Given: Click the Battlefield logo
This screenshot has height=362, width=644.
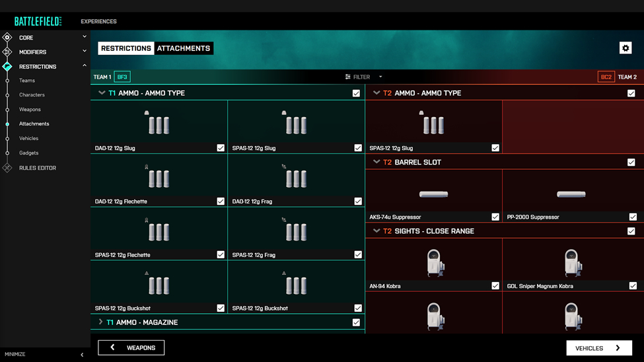Looking at the screenshot, I should point(38,21).
